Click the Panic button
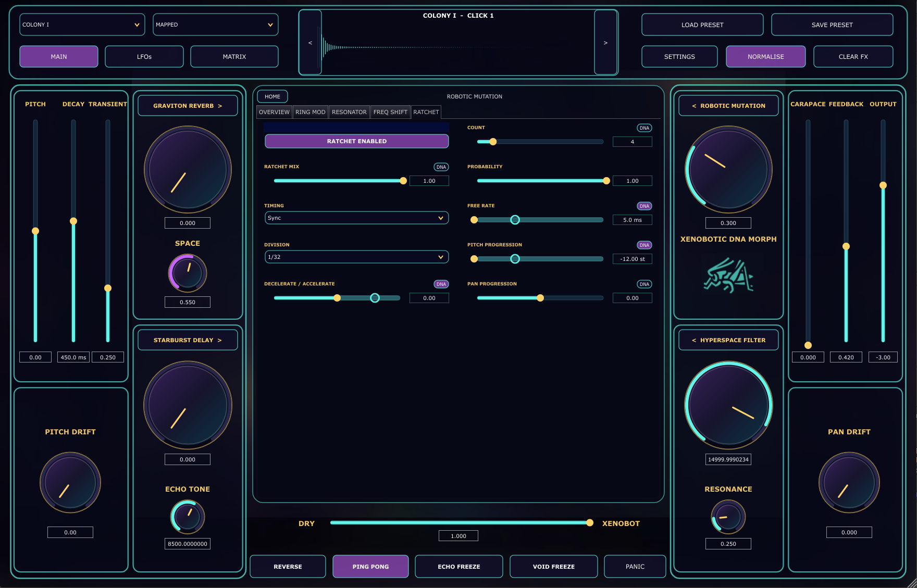Viewport: 917px width, 588px height. (x=635, y=567)
